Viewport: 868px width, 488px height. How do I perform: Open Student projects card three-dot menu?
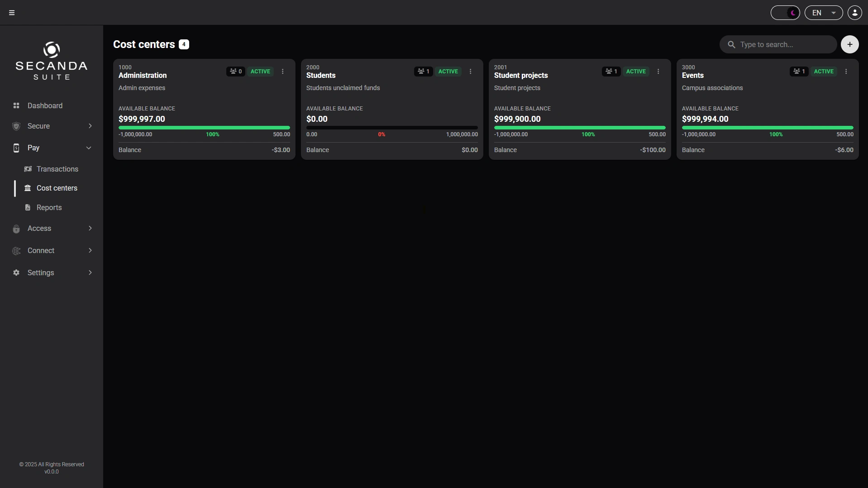click(x=658, y=72)
